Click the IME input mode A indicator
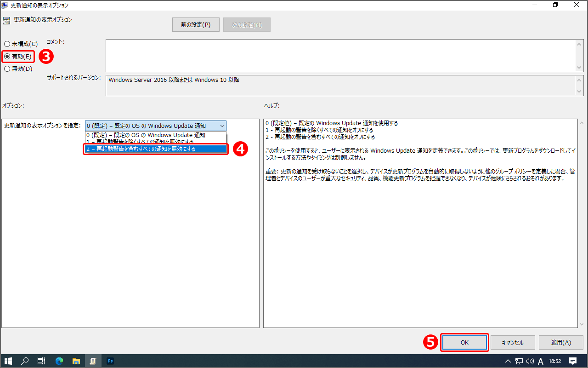This screenshot has width=588, height=368. point(541,361)
